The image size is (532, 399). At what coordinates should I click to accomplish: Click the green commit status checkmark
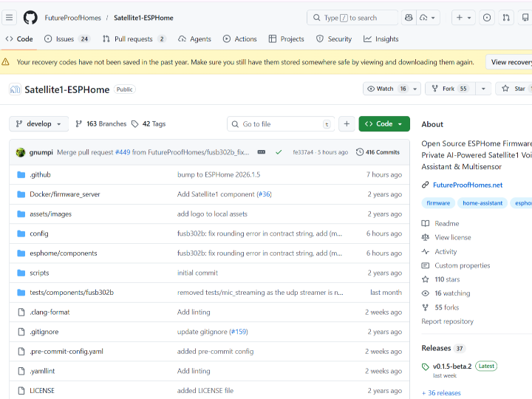tap(279, 152)
